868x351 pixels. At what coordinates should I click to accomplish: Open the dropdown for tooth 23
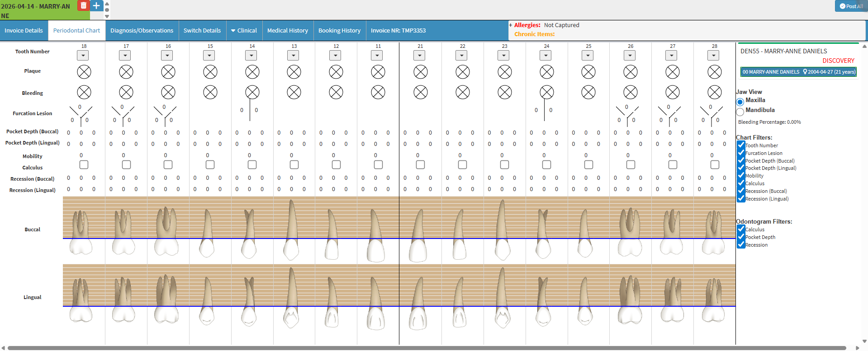(x=503, y=56)
